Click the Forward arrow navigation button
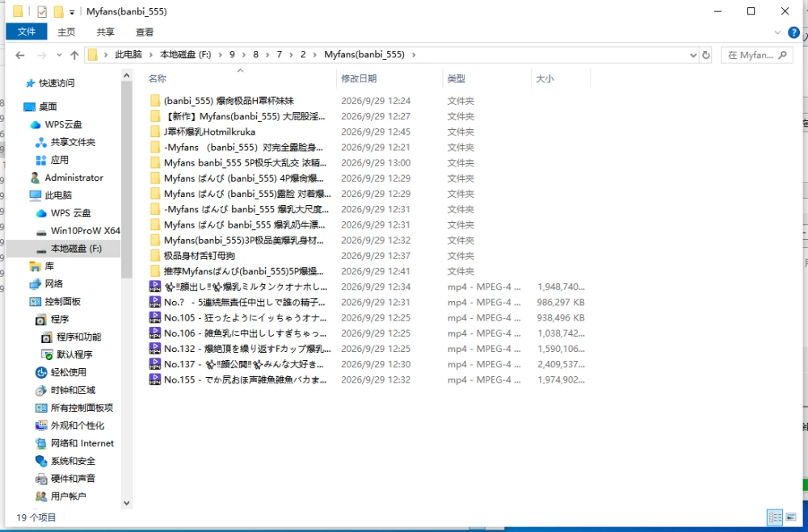The width and height of the screenshot is (808, 532). 42,55
